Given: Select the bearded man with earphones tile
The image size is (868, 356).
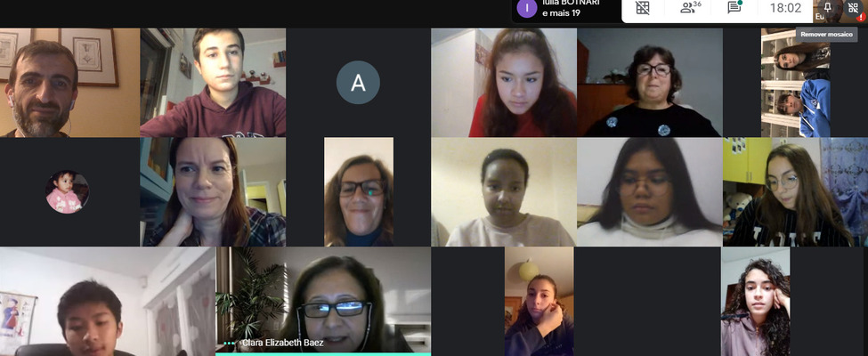Looking at the screenshot, I should coord(69,83).
